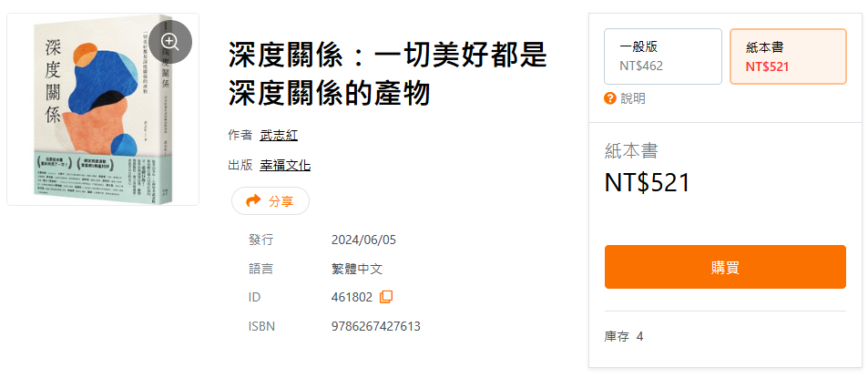Open author 武志紅 link

click(x=279, y=135)
